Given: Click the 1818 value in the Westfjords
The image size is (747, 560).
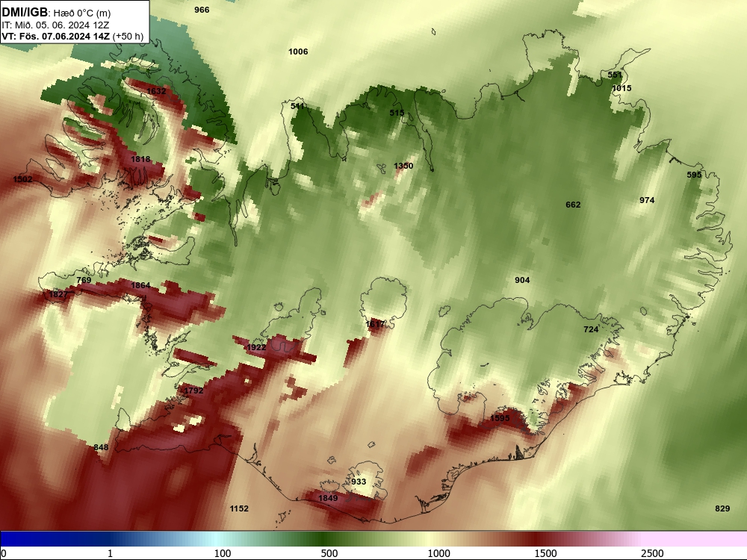Looking at the screenshot, I should [140, 159].
